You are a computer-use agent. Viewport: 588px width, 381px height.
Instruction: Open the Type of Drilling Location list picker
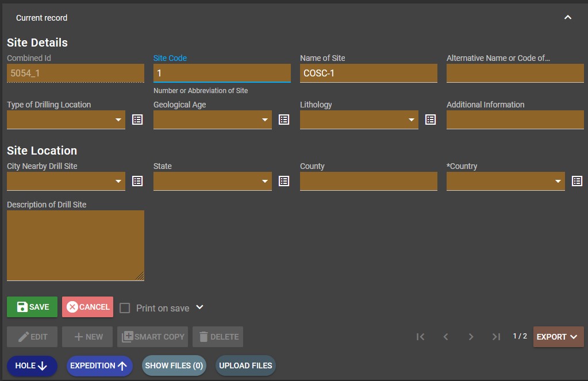(x=137, y=120)
